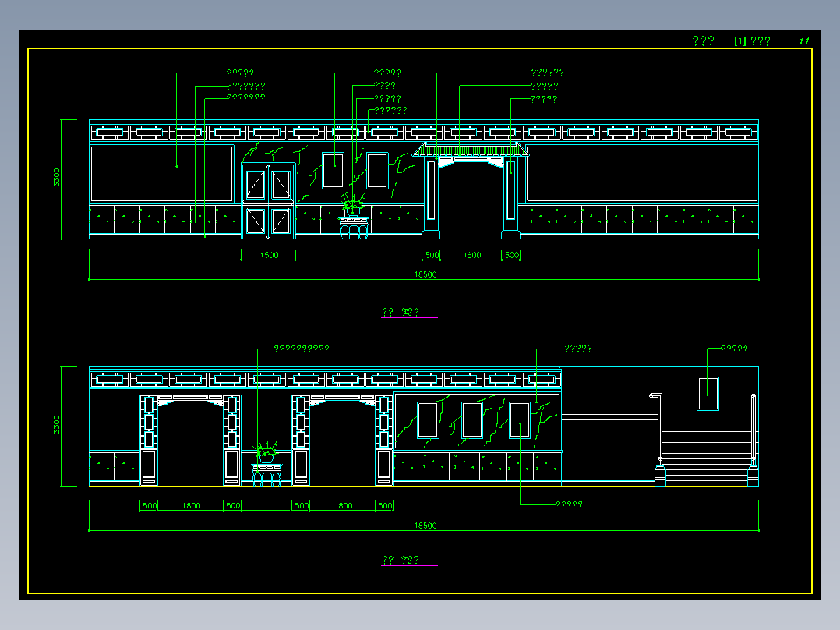Click the 3300 height dimension of elevation A
Image resolution: width=840 pixels, height=630 pixels.
pos(57,178)
